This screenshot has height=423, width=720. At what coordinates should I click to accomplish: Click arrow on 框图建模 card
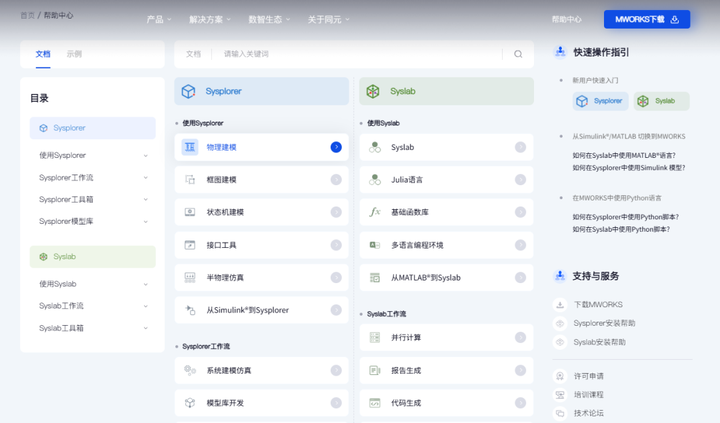coord(336,180)
